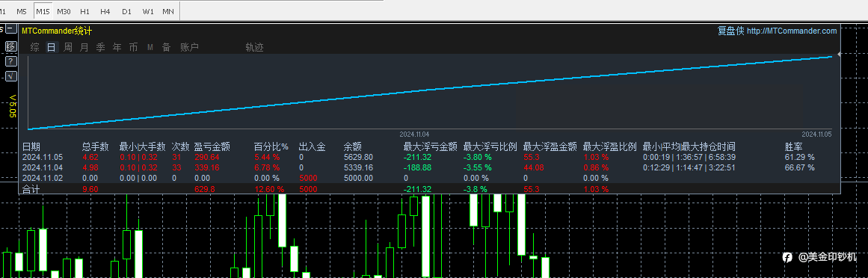Click win rate 66.67 %

(800, 168)
